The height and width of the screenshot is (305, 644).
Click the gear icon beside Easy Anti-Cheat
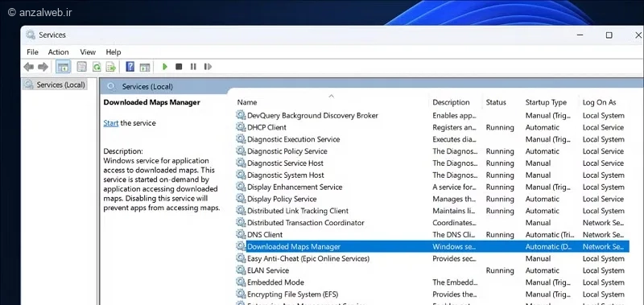click(241, 258)
